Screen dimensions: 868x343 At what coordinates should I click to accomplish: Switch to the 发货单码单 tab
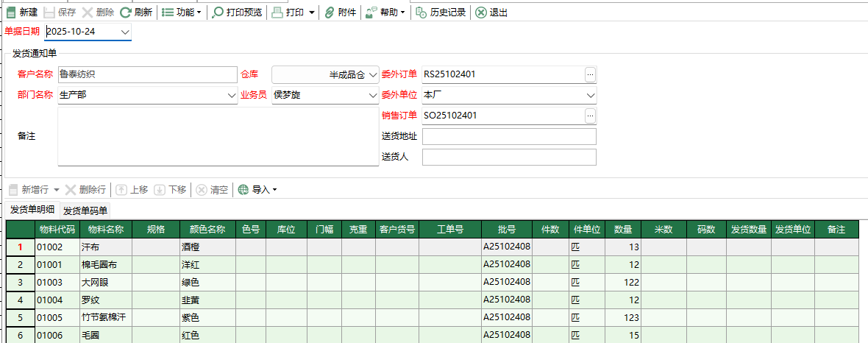click(85, 211)
